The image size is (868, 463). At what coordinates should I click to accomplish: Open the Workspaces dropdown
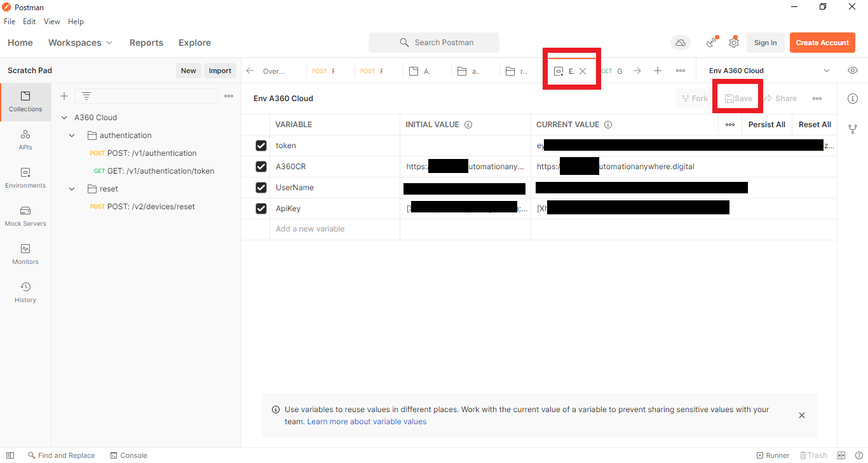(x=81, y=43)
